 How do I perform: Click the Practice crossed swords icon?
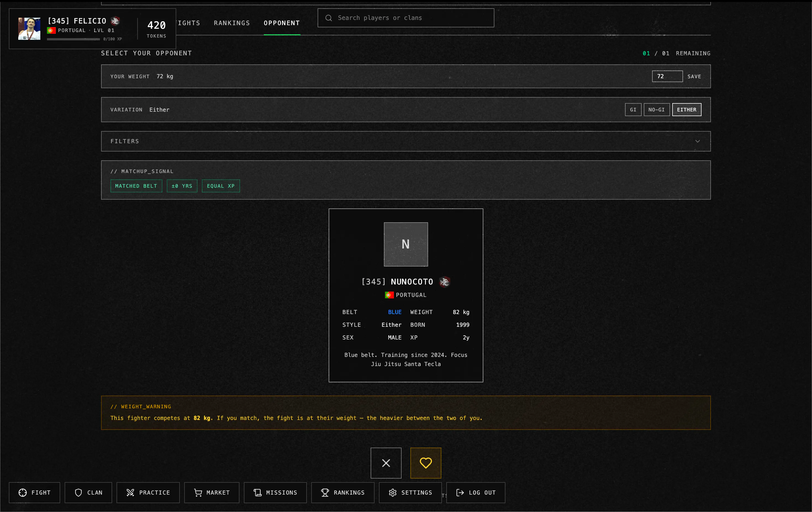pyautogui.click(x=130, y=492)
